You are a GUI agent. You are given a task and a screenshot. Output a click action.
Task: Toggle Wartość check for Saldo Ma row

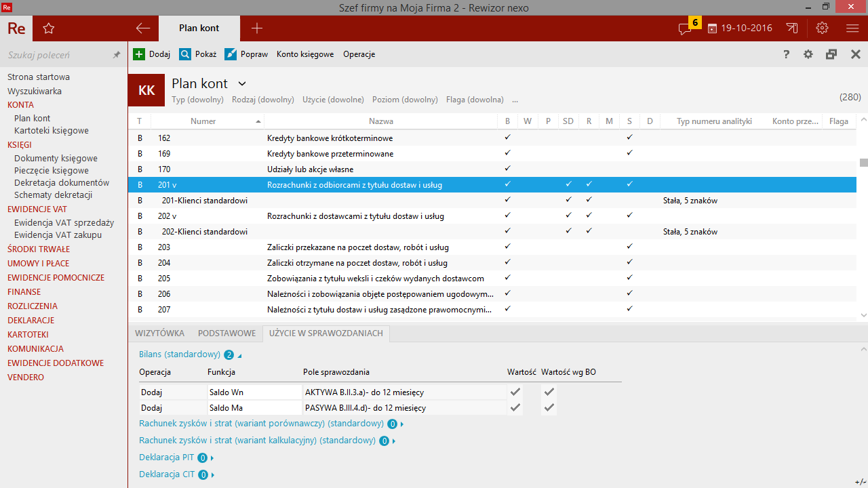tap(515, 407)
